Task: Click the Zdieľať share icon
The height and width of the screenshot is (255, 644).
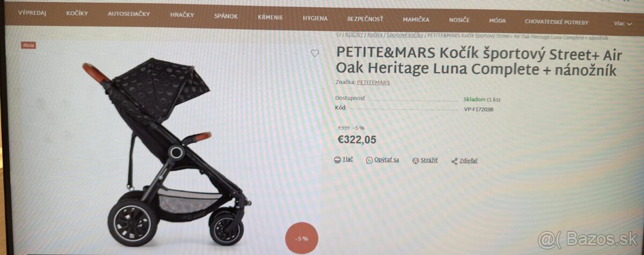Action: click(x=454, y=161)
